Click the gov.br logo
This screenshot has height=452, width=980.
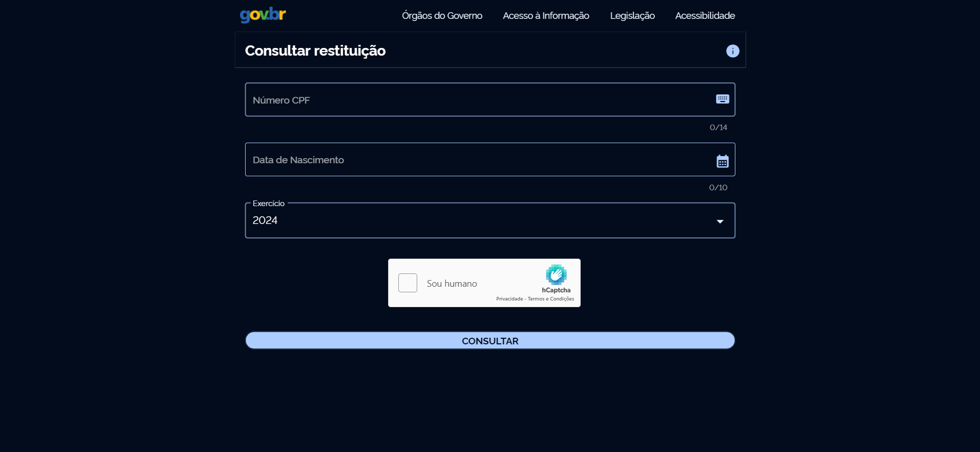(x=262, y=15)
